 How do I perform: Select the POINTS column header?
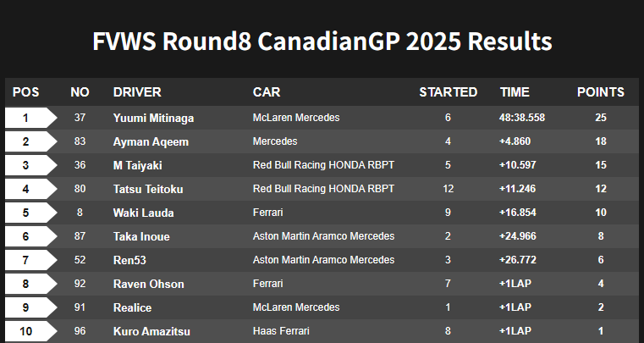pyautogui.click(x=601, y=92)
